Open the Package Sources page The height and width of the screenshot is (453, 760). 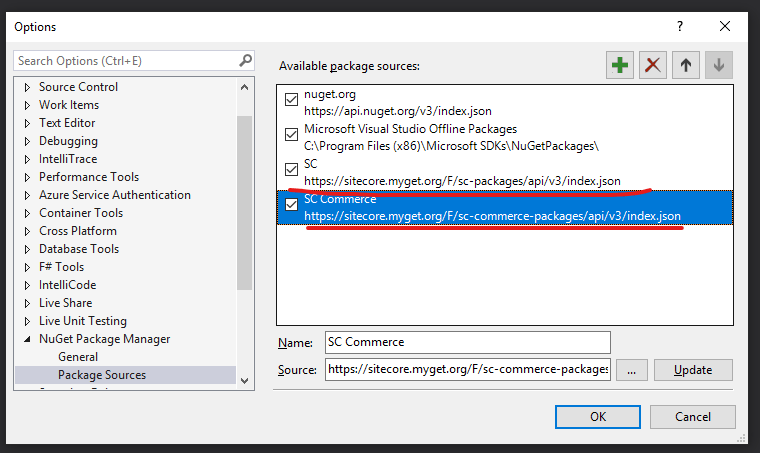[x=101, y=375]
